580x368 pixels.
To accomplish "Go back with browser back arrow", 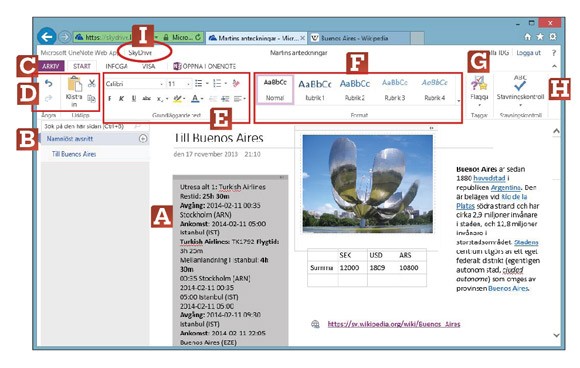I will [47, 37].
